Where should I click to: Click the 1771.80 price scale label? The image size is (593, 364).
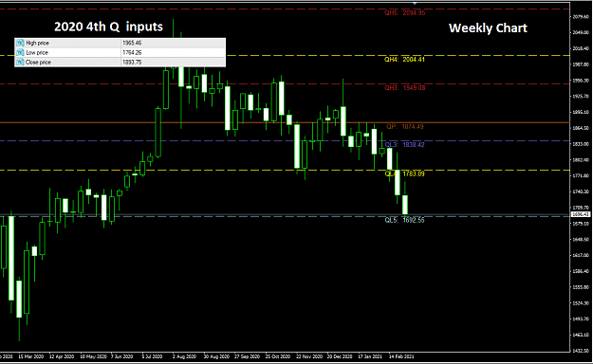pos(581,175)
